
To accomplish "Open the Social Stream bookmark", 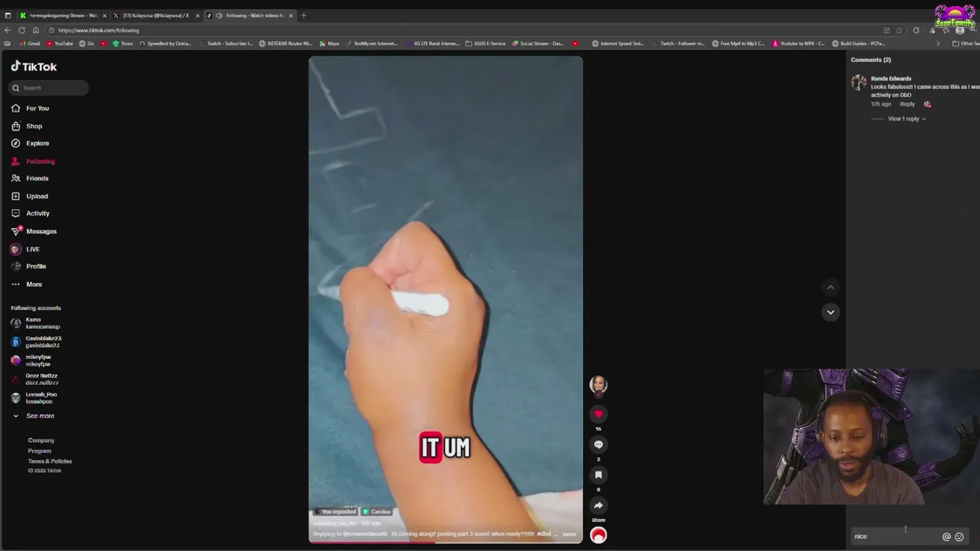I will point(539,44).
